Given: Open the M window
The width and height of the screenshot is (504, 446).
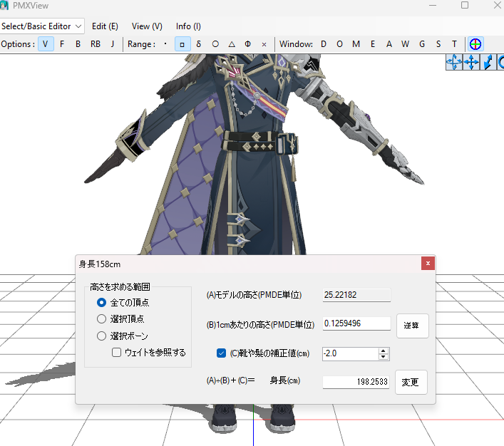Looking at the screenshot, I should (356, 44).
